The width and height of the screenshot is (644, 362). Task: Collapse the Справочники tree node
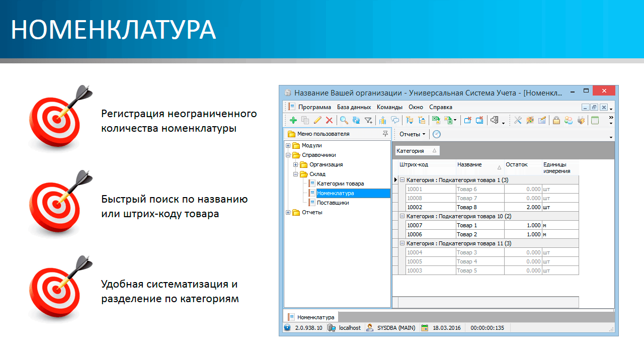pos(288,155)
